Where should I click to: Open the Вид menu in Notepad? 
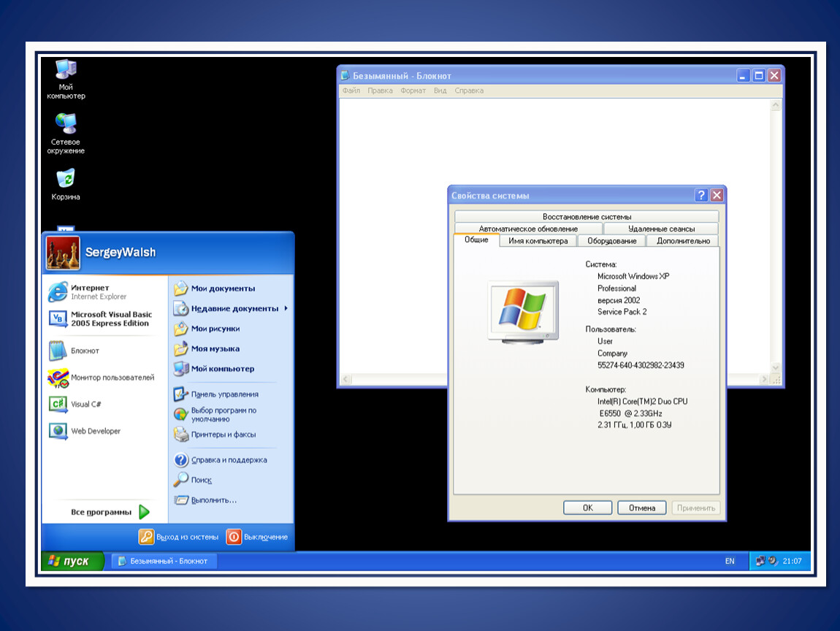[440, 91]
